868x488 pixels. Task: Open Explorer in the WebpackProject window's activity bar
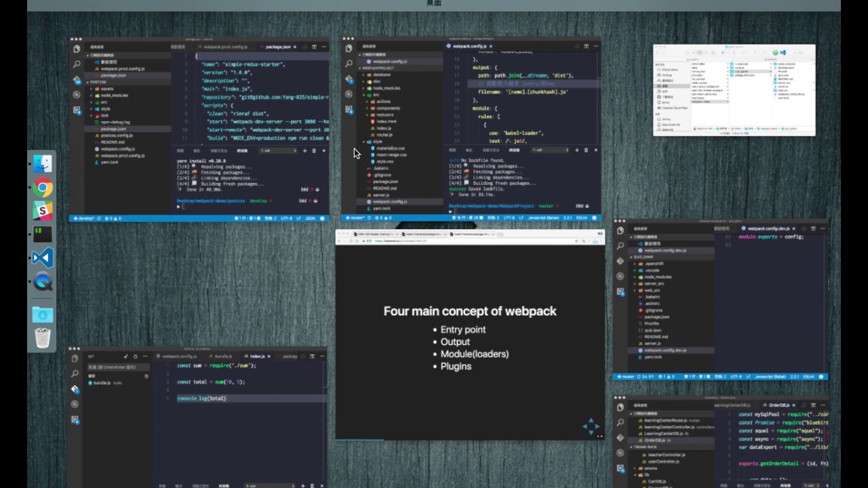[349, 49]
